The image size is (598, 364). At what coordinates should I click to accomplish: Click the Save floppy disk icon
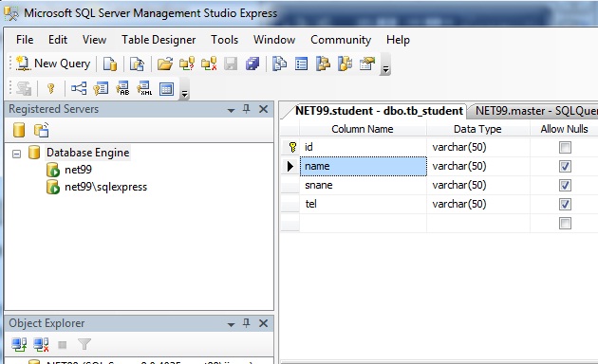click(x=231, y=64)
